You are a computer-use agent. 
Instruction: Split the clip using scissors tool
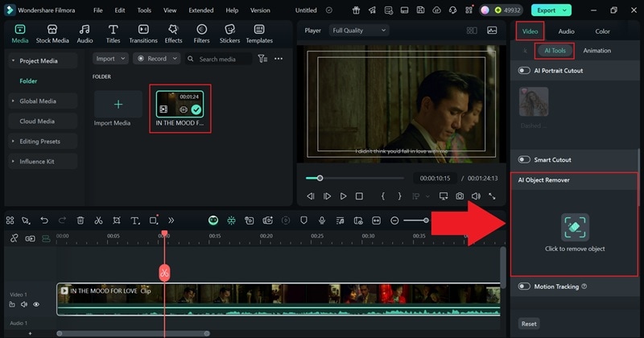point(98,221)
